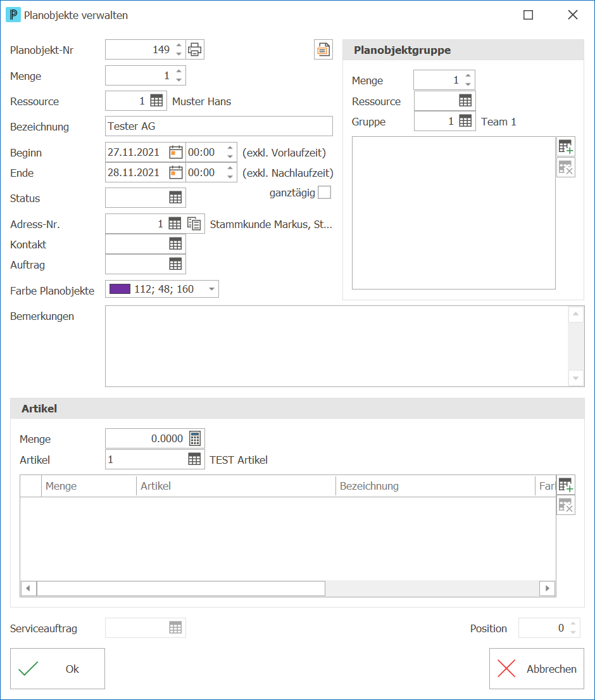
Task: Confirm with the Ok button
Action: (58, 669)
